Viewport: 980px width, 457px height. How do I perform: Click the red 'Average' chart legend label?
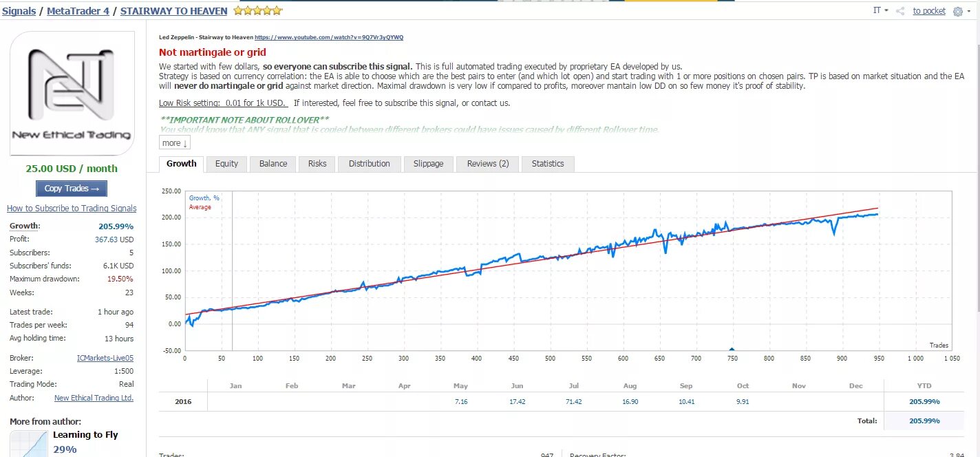(200, 207)
